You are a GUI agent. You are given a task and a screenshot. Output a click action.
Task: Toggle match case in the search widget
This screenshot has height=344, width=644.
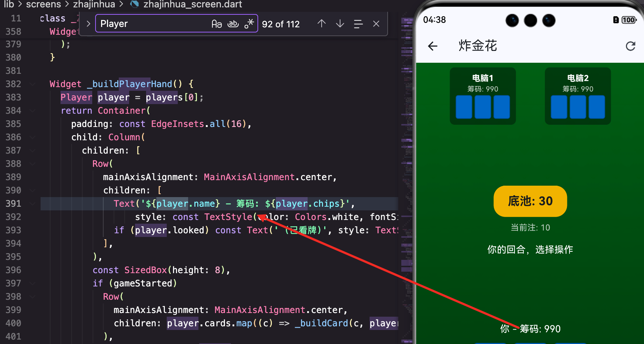click(x=217, y=23)
